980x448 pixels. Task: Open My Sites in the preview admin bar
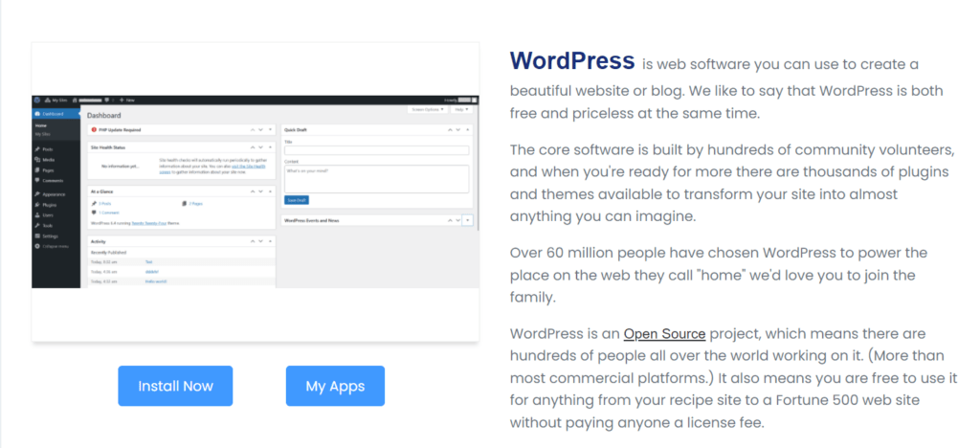pyautogui.click(x=56, y=100)
